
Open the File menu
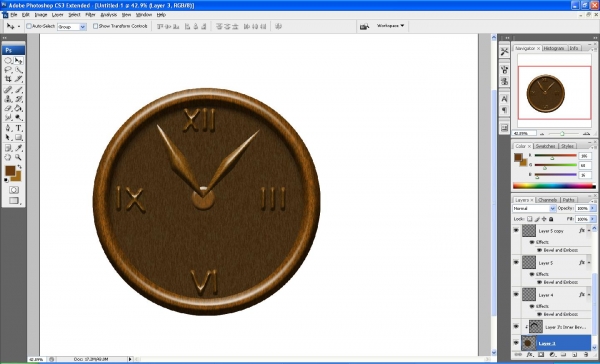point(14,15)
